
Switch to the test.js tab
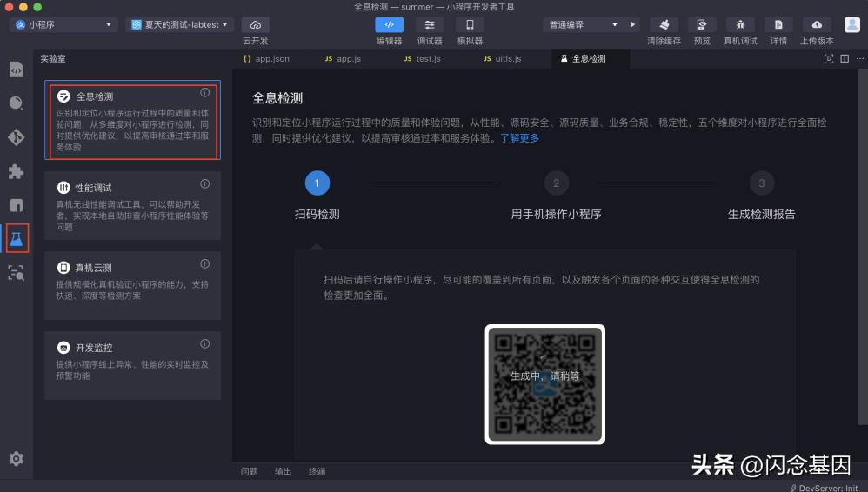423,58
